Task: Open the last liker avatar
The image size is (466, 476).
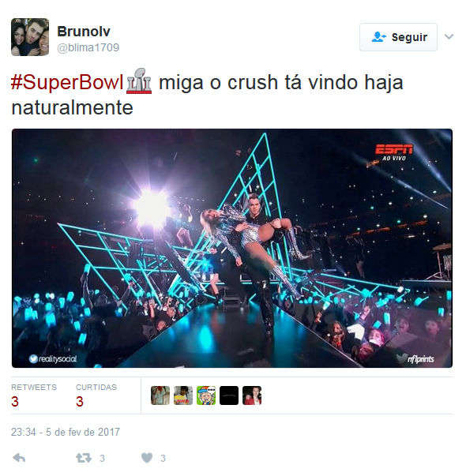Action: pyautogui.click(x=252, y=395)
